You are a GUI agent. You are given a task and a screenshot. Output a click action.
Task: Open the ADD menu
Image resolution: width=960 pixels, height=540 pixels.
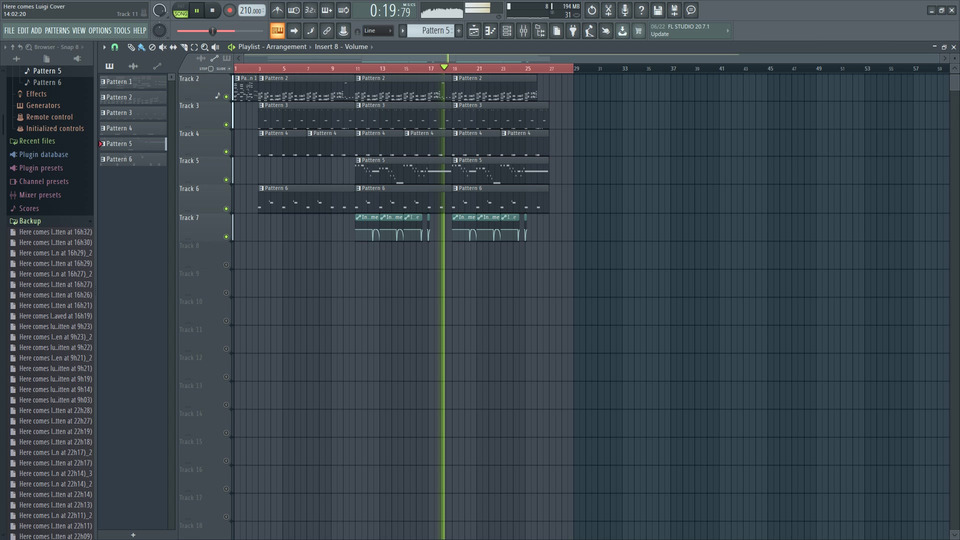pyautogui.click(x=36, y=31)
